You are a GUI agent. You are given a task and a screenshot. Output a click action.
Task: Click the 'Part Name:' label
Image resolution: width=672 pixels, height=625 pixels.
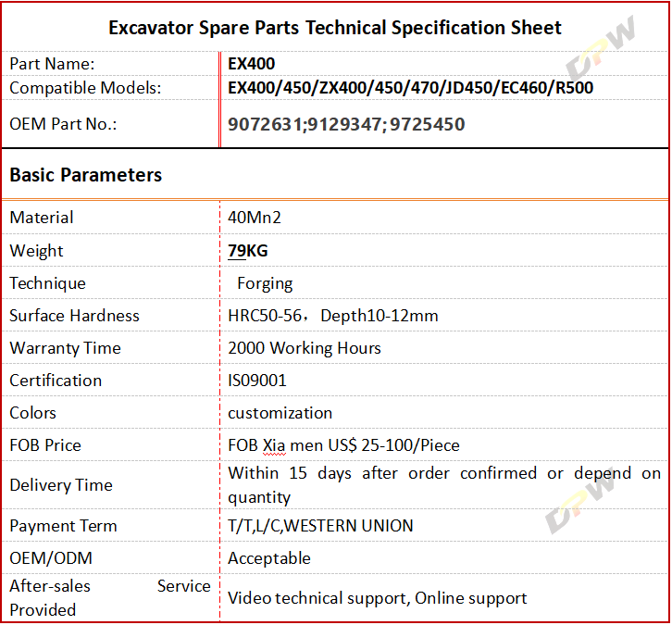click(x=52, y=64)
